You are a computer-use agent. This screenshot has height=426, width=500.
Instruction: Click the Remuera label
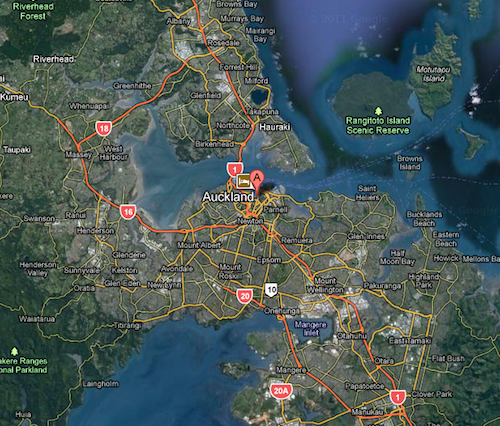click(x=297, y=240)
